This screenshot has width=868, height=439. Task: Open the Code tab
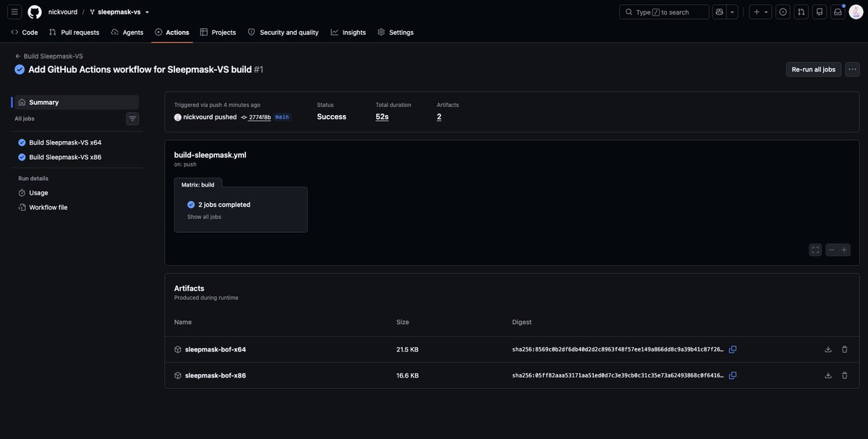[x=24, y=32]
